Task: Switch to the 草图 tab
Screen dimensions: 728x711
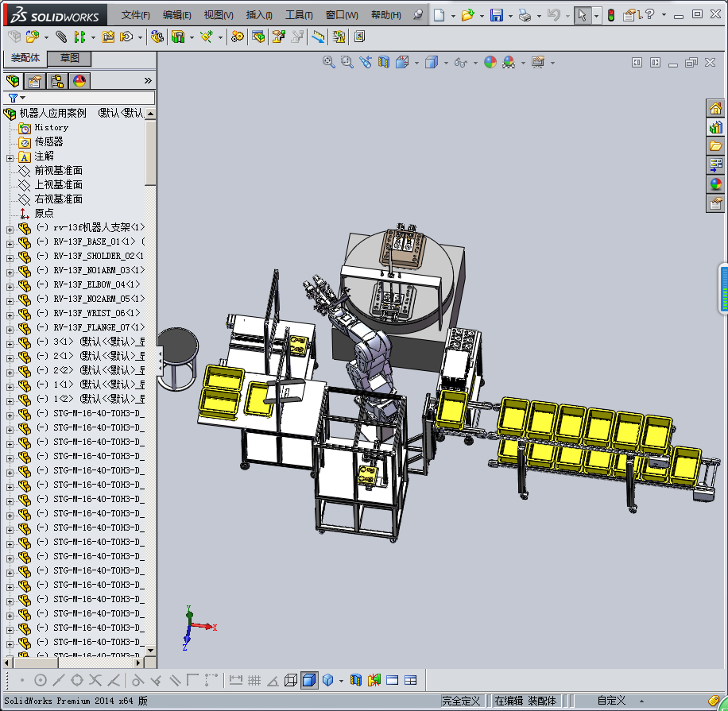Action: click(70, 58)
